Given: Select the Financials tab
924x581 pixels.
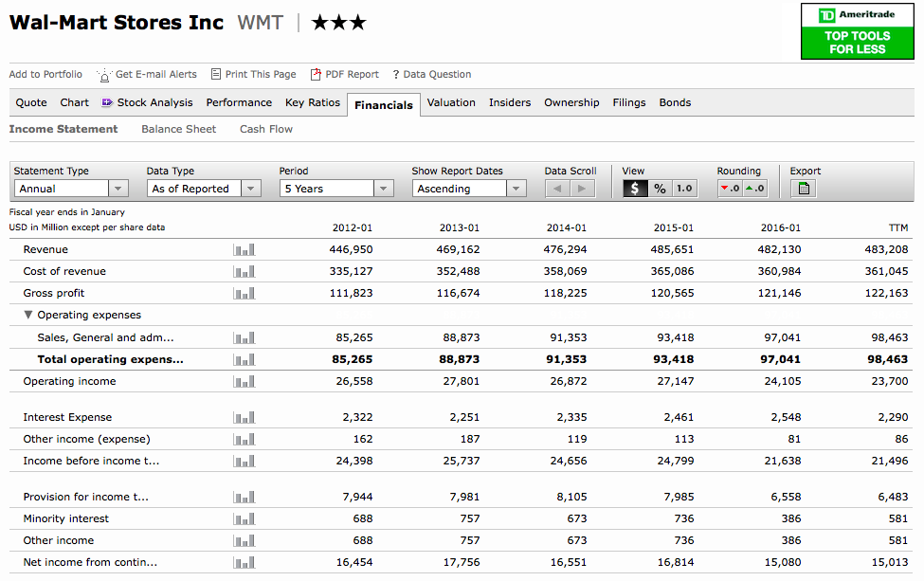Looking at the screenshot, I should click(x=384, y=105).
